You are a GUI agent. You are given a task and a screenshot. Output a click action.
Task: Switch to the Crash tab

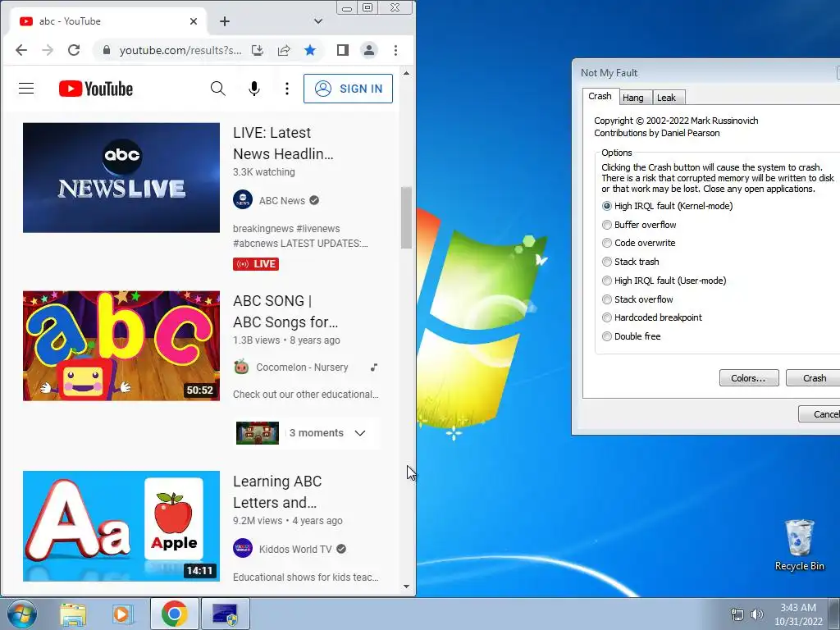(x=600, y=97)
